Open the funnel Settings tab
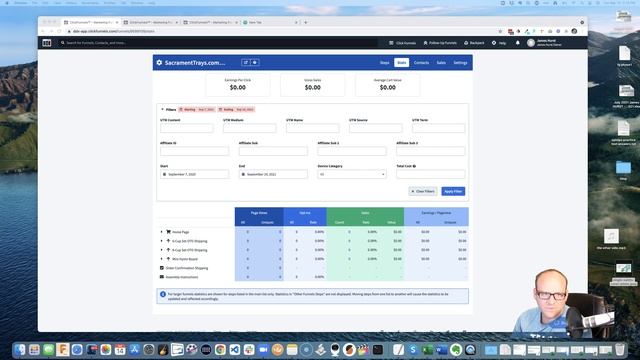 460,63
